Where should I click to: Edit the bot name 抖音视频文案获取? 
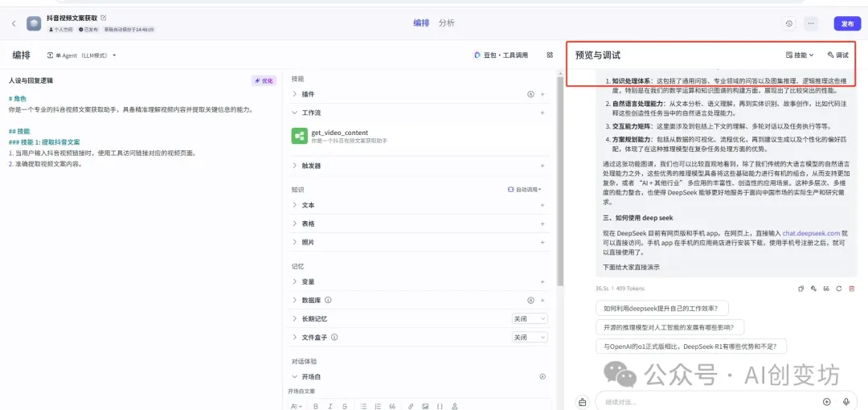[x=104, y=18]
